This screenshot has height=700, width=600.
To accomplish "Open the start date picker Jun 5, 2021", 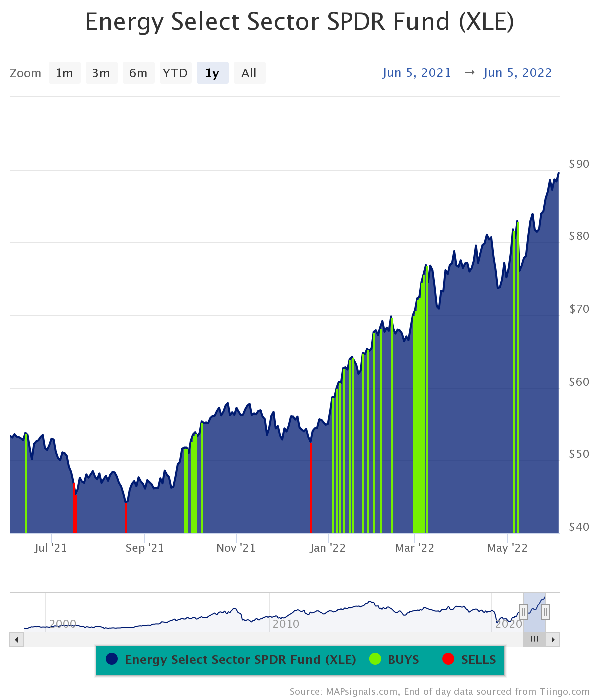I will [x=417, y=73].
